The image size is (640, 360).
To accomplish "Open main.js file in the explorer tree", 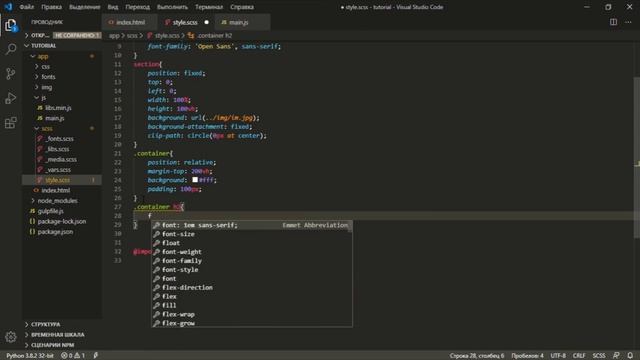I will [x=62, y=118].
